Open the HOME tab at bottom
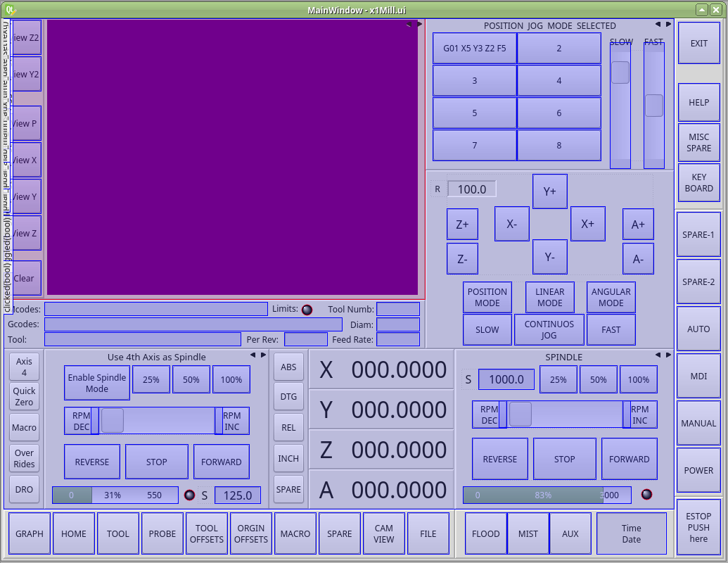Viewport: 728px width, 563px height. 74,533
